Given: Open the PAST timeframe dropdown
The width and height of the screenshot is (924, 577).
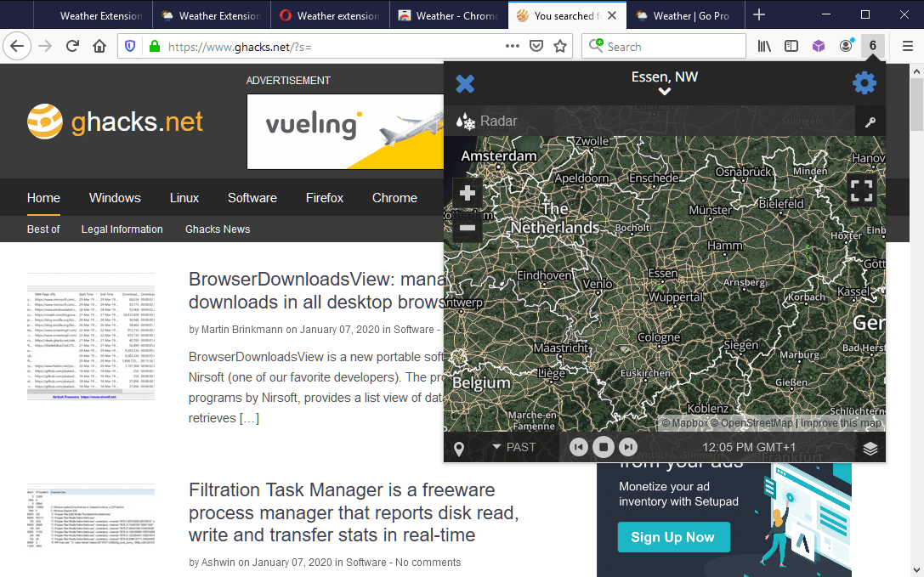Looking at the screenshot, I should coord(514,446).
